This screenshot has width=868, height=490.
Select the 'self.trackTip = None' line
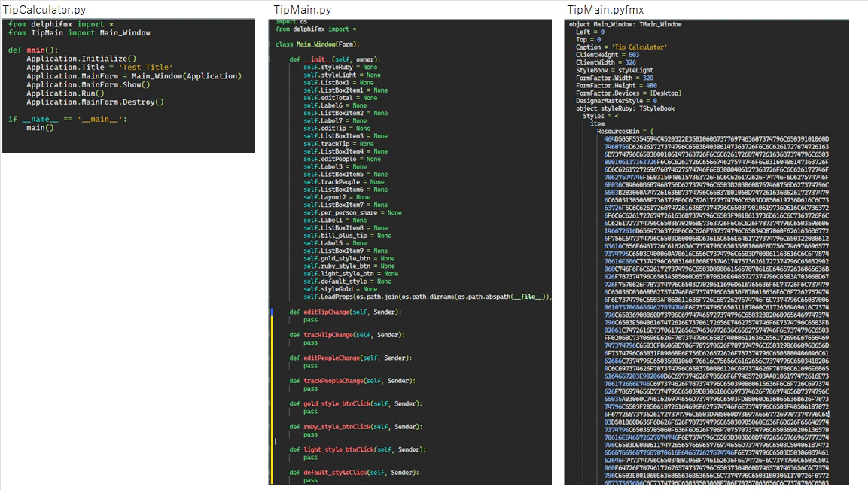coord(339,144)
